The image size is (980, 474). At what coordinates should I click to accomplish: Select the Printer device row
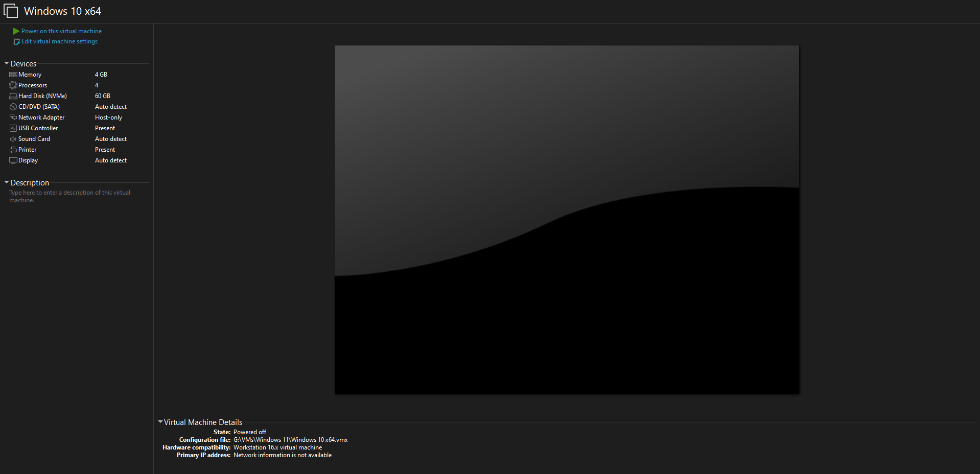click(x=79, y=150)
